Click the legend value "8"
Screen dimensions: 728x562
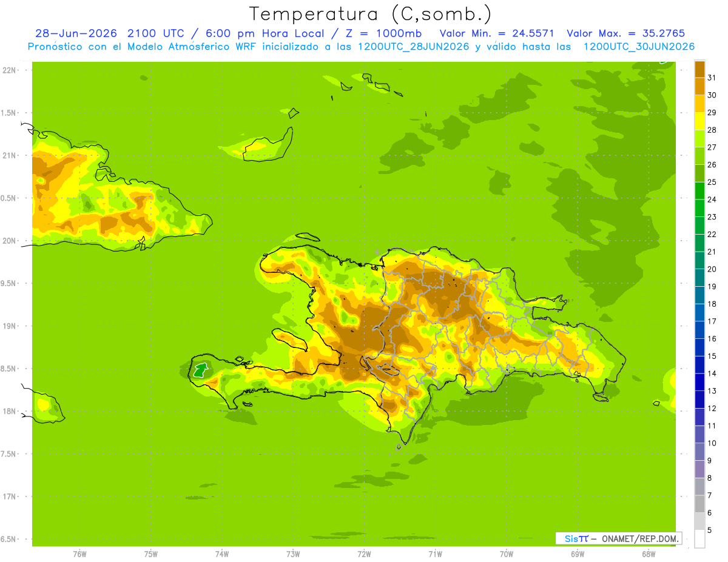(x=710, y=478)
